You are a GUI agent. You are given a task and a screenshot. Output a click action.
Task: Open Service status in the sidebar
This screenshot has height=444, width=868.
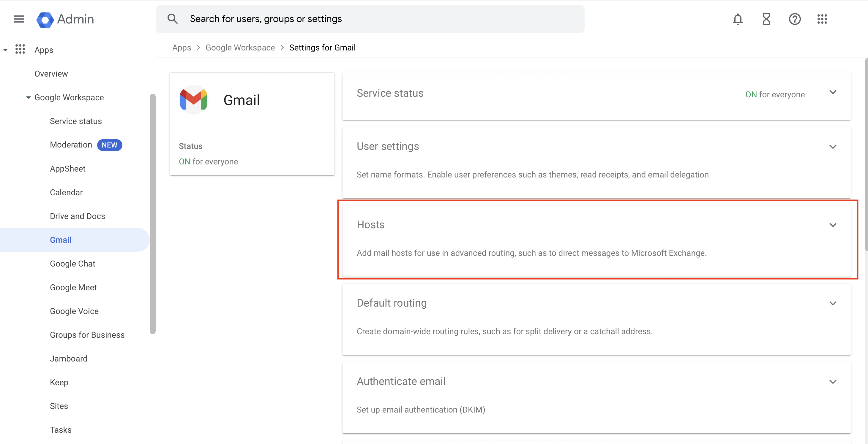[76, 121]
